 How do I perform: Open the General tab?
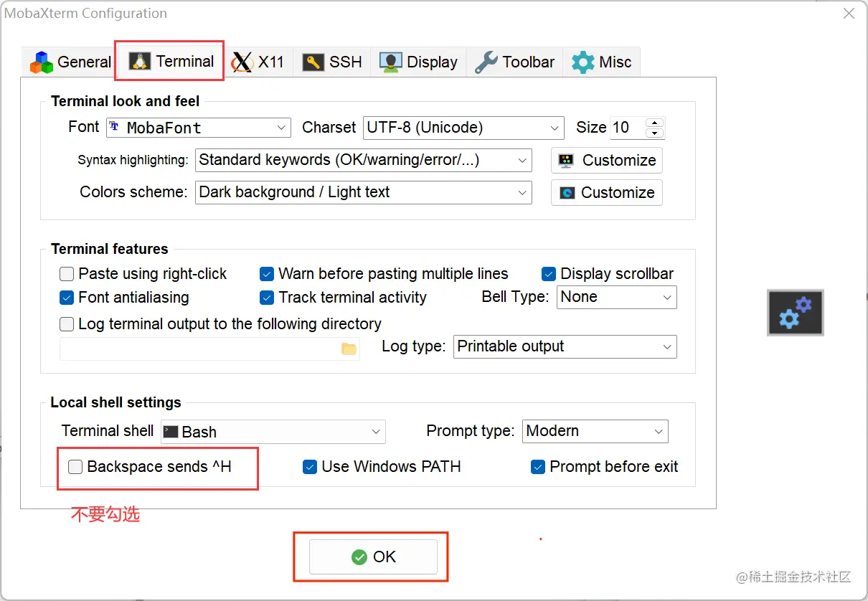[x=70, y=62]
